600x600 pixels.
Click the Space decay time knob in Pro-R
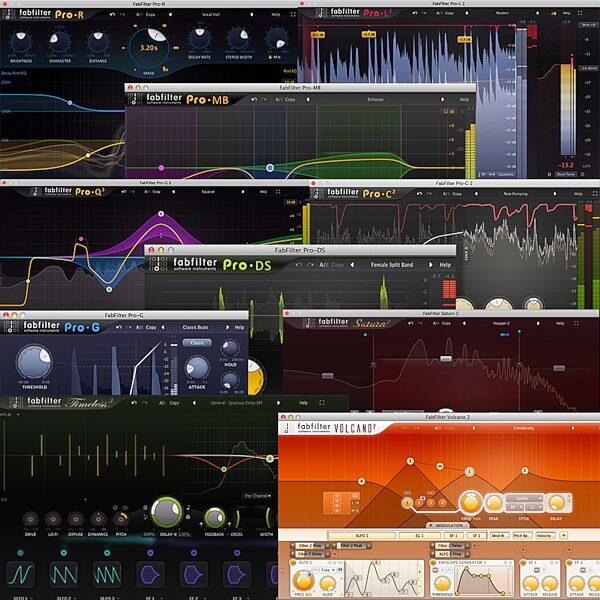point(148,48)
